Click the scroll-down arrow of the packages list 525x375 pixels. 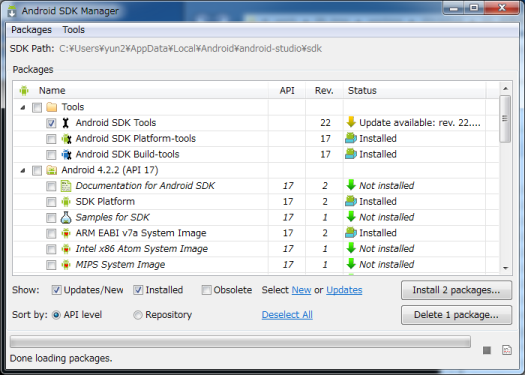(x=506, y=268)
